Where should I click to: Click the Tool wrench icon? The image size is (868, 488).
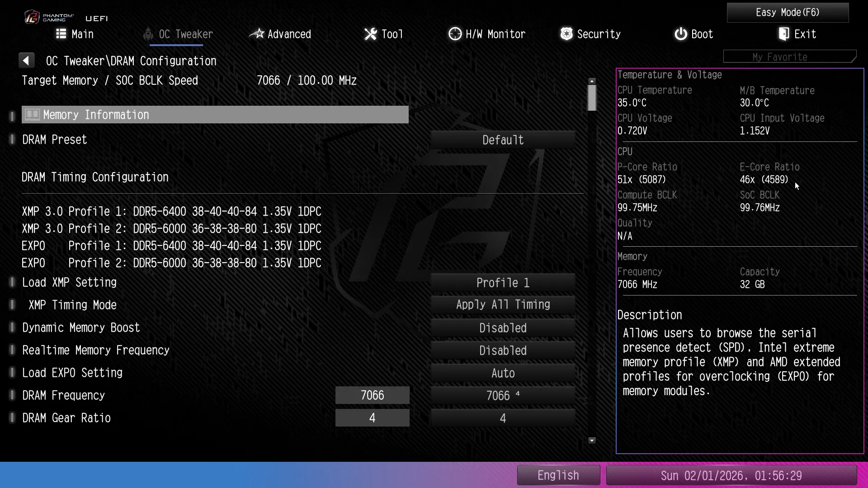tap(370, 34)
